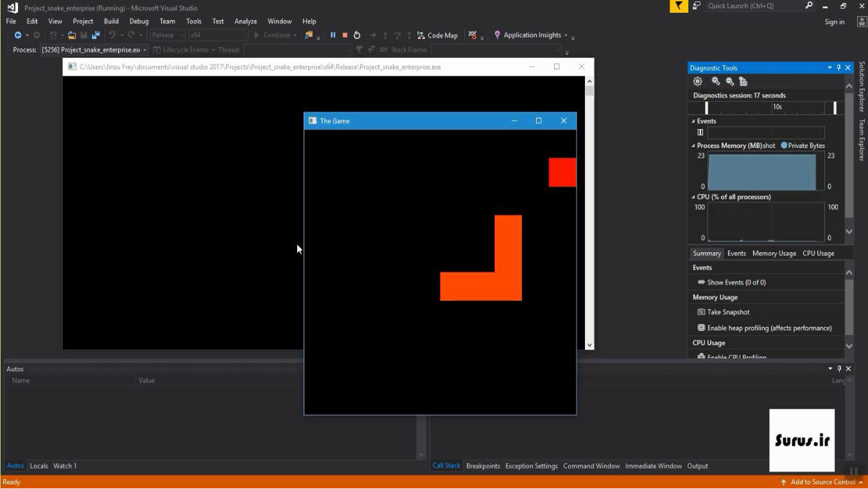Image resolution: width=868 pixels, height=489 pixels.
Task: Click the Take Snapshot camera icon
Action: 701,312
